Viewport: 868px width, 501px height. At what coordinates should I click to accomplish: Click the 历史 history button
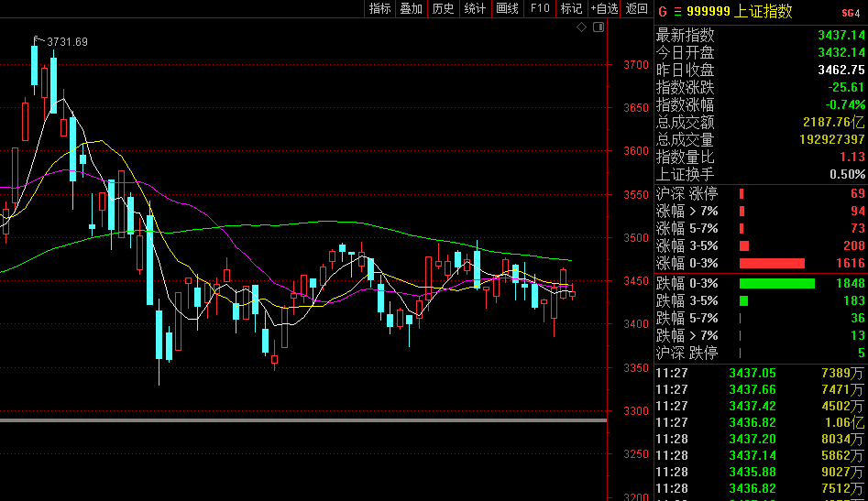[443, 8]
